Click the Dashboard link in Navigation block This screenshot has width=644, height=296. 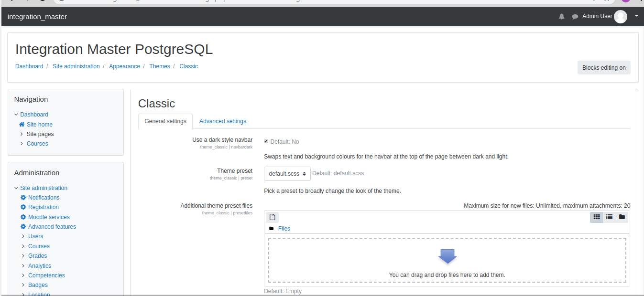pyautogui.click(x=34, y=115)
